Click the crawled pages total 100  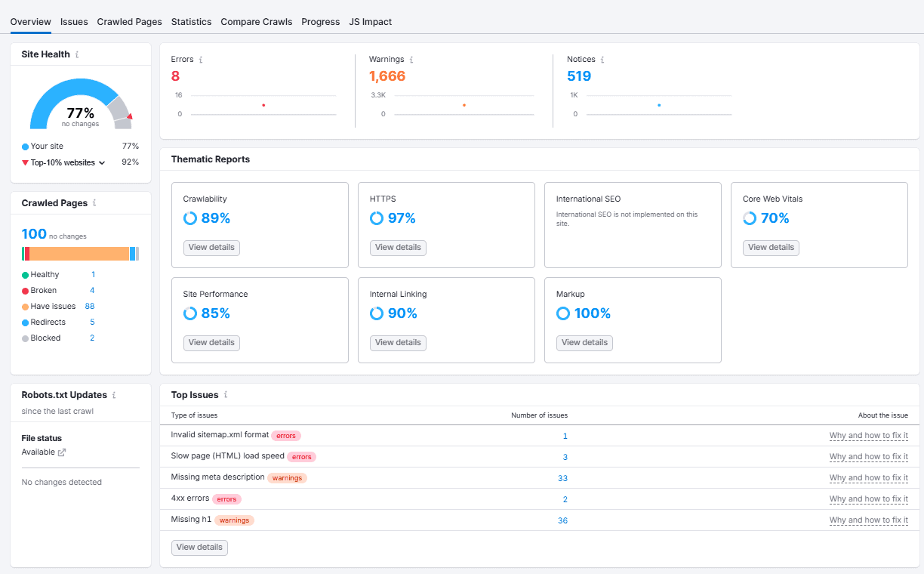[x=34, y=234]
